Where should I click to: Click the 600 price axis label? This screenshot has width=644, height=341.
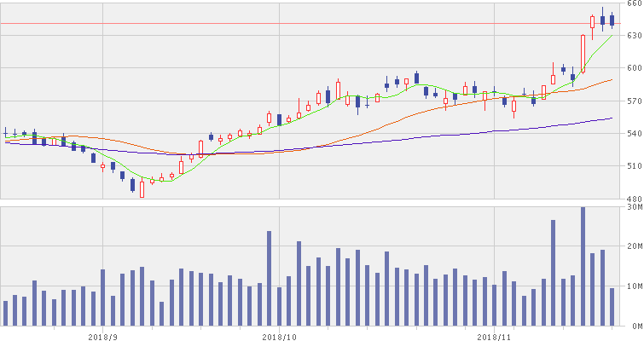click(x=633, y=69)
